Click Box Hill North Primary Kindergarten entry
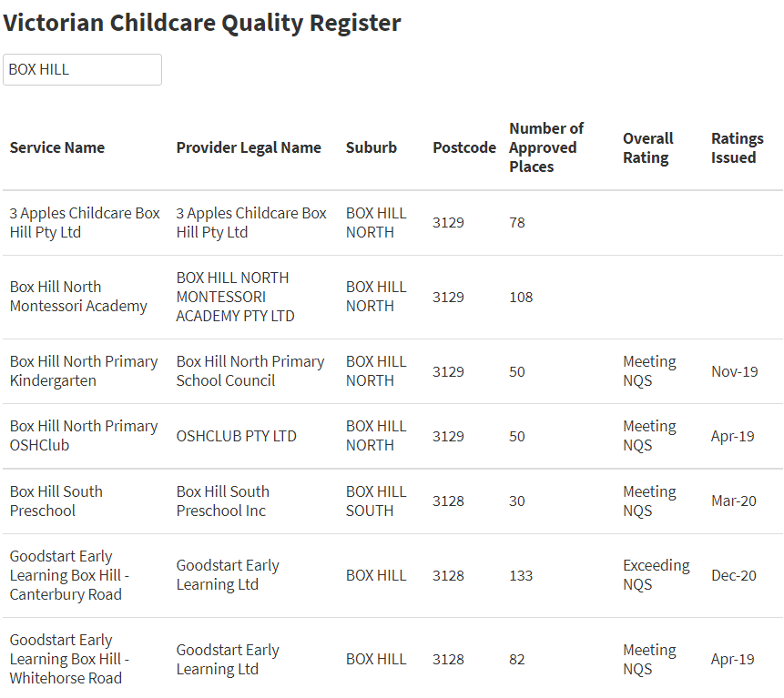 click(84, 370)
